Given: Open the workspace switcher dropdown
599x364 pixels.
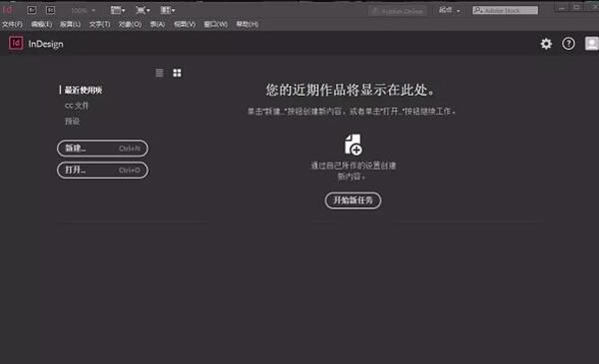Looking at the screenshot, I should (449, 10).
